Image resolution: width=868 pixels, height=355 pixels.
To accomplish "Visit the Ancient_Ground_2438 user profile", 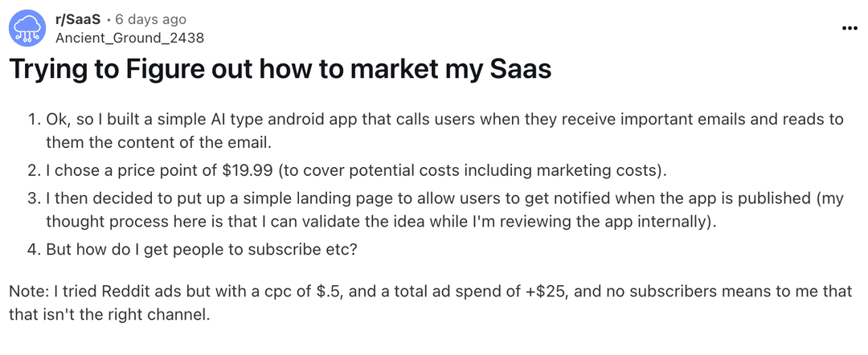I will point(129,39).
